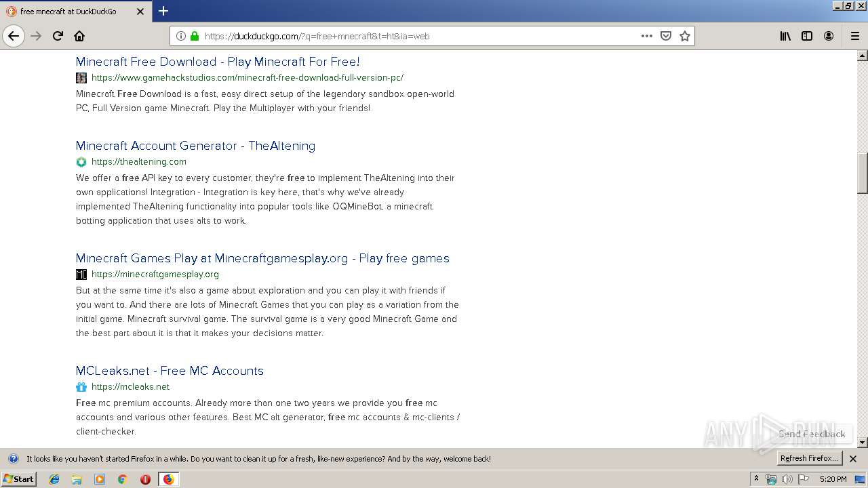868x488 pixels.
Task: Close the DuckDuckGo tab
Action: coord(140,12)
